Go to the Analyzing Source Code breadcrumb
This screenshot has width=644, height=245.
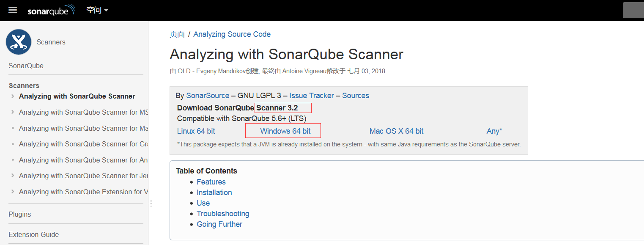click(232, 34)
